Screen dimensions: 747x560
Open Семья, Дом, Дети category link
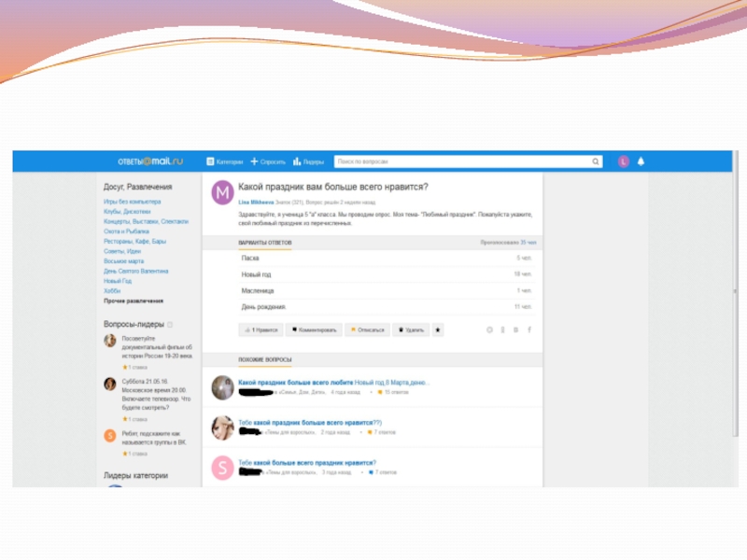point(300,392)
